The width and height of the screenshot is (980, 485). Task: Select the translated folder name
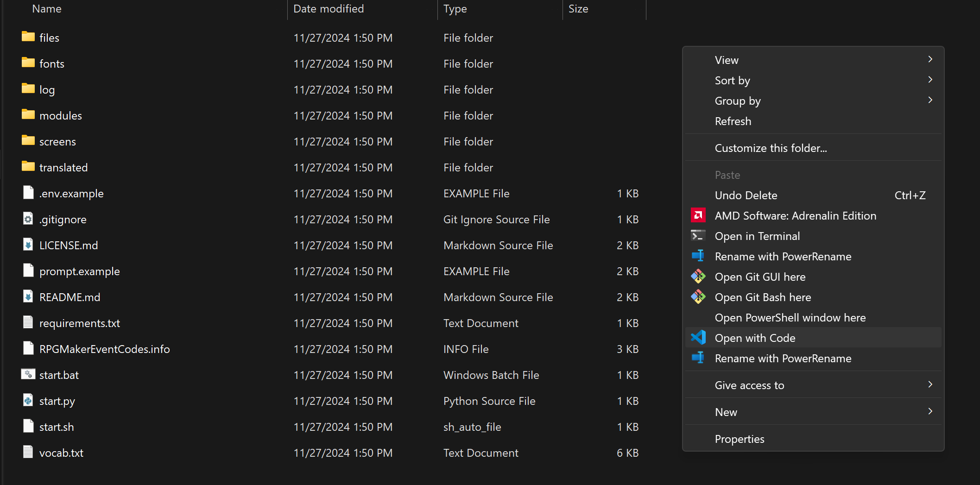[63, 168]
